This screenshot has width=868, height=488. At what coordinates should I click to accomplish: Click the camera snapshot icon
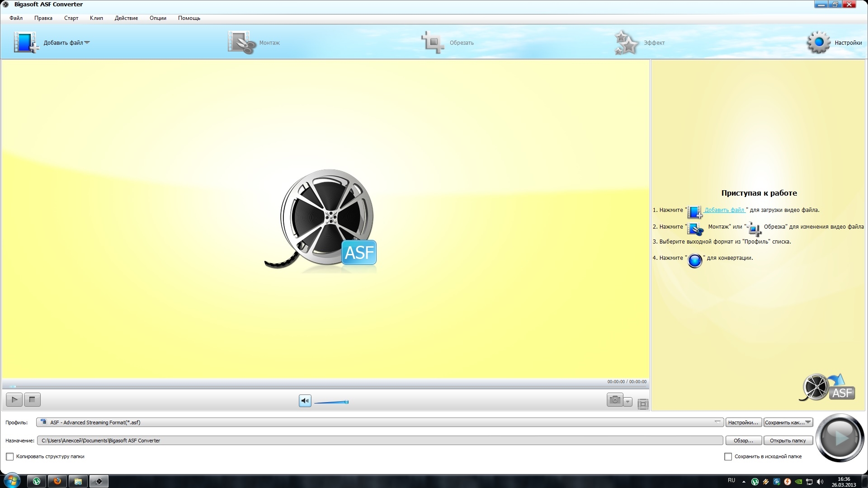pos(614,400)
